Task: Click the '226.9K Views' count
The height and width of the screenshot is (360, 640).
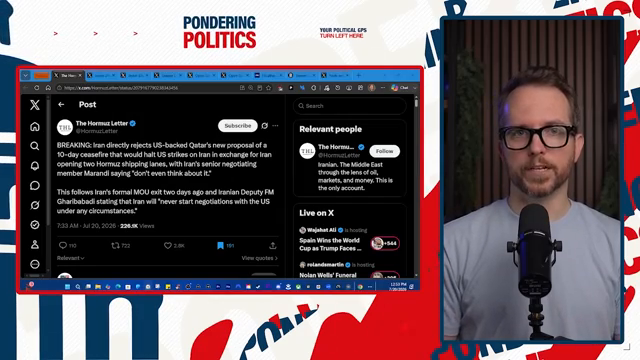Action: pyautogui.click(x=137, y=226)
